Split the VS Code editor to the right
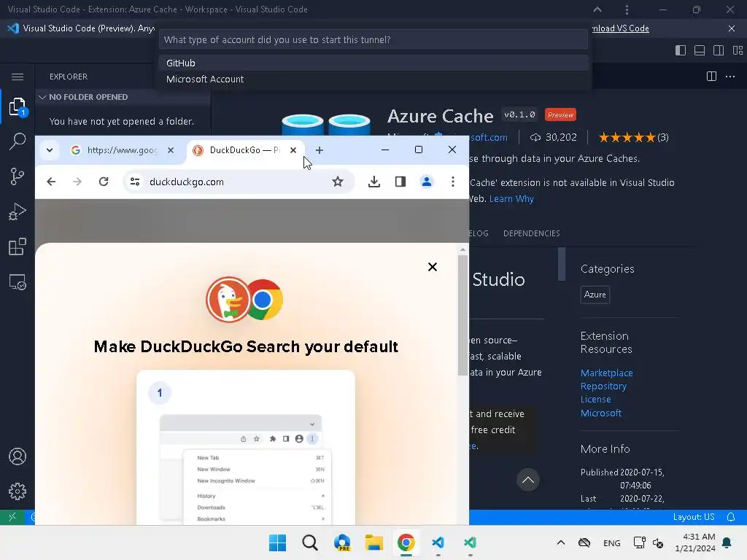 [x=711, y=76]
